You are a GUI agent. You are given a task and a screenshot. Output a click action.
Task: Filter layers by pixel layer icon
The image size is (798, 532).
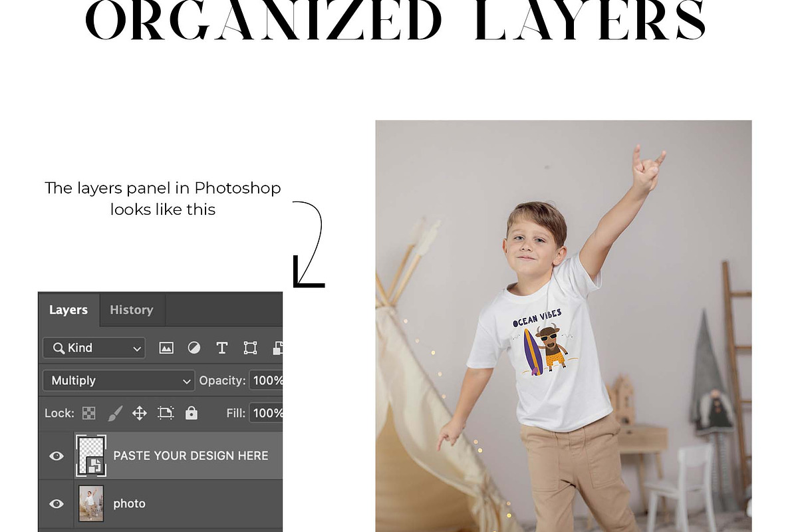click(166, 348)
